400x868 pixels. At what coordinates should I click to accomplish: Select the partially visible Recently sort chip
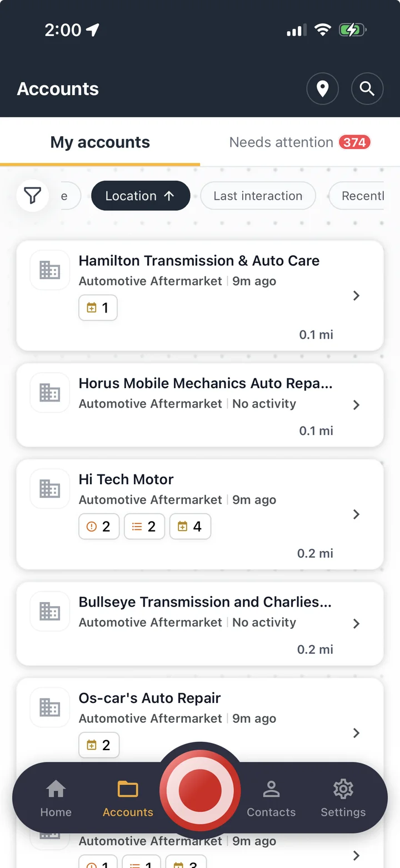tap(357, 196)
